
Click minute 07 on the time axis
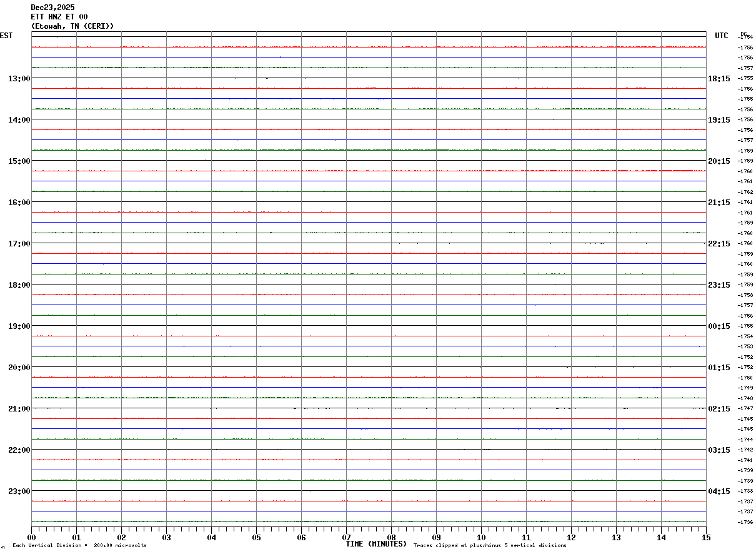(x=347, y=537)
